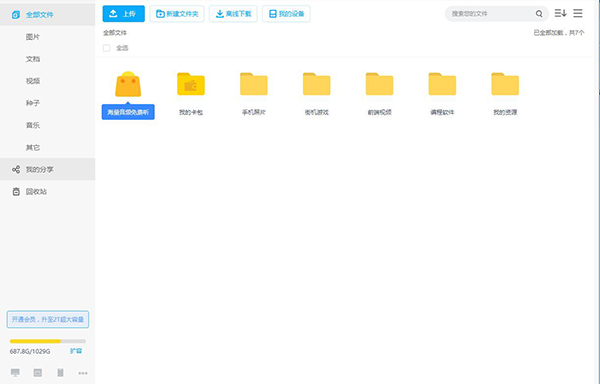Open the 编程软件 folder
The image size is (600, 384).
pyautogui.click(x=442, y=84)
